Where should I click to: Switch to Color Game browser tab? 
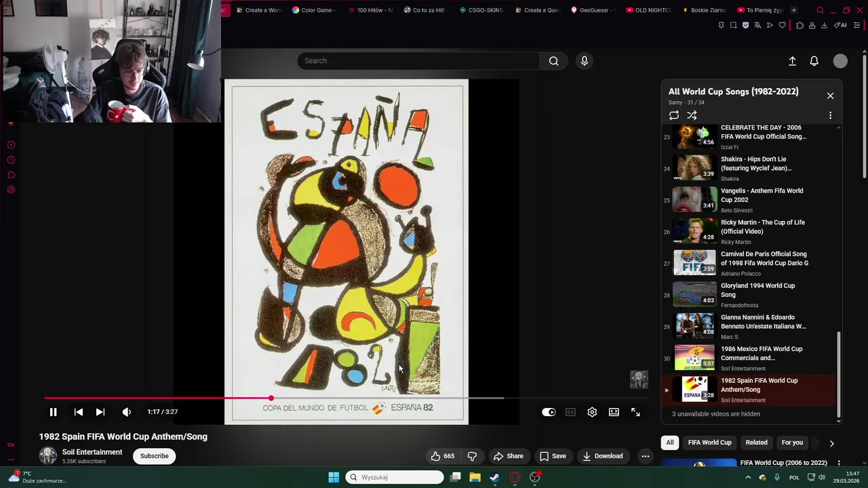click(314, 10)
